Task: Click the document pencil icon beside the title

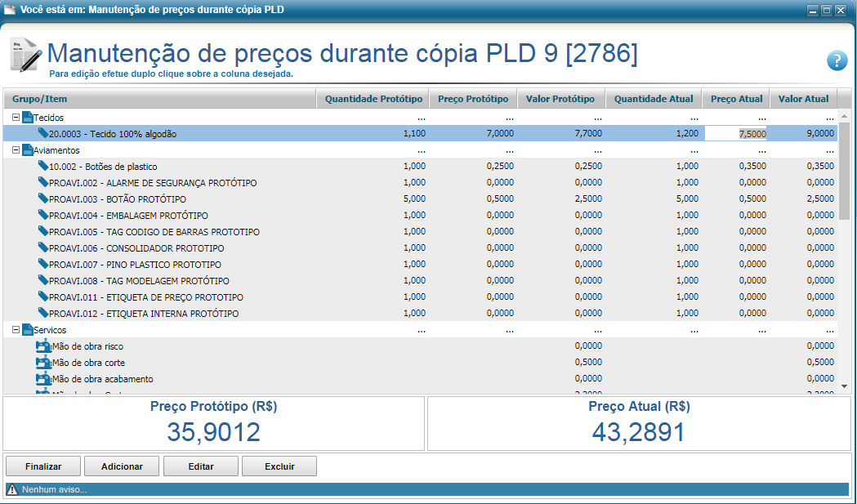Action: click(x=25, y=55)
